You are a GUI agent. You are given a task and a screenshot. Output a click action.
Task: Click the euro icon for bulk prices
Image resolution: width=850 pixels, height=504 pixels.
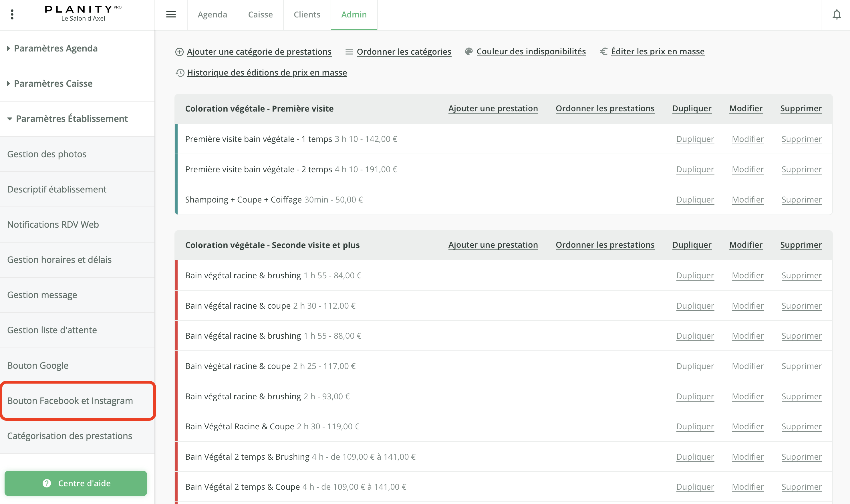[x=603, y=51]
